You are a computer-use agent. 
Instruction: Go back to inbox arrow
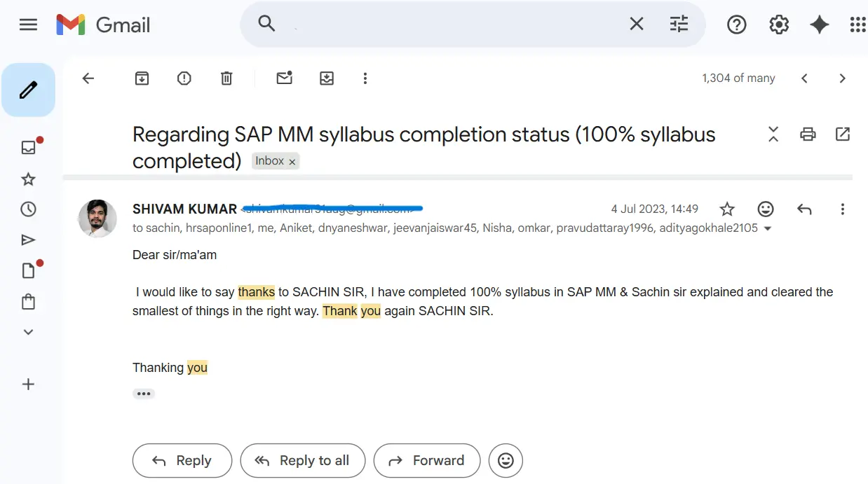[88, 78]
